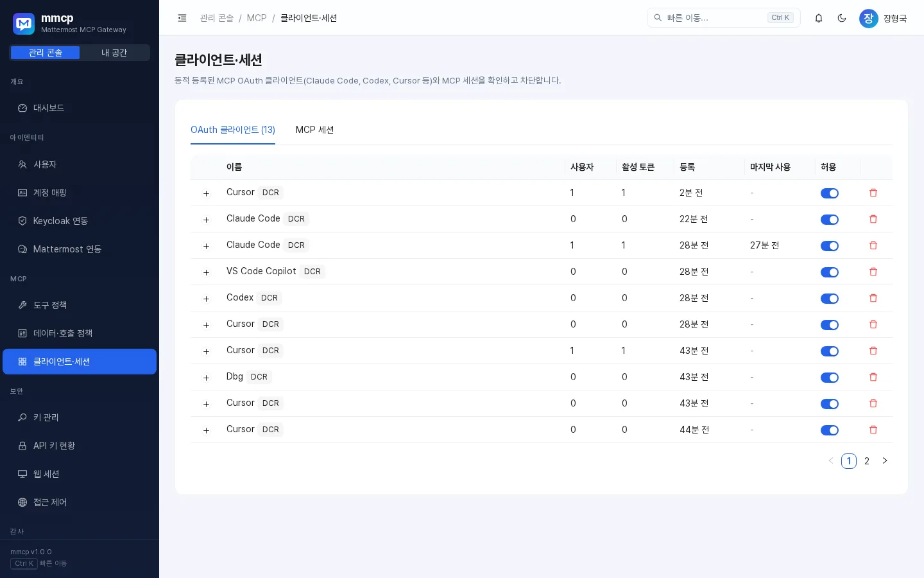Open 도구 정책 wrench icon
The width and height of the screenshot is (924, 578).
pyautogui.click(x=22, y=305)
